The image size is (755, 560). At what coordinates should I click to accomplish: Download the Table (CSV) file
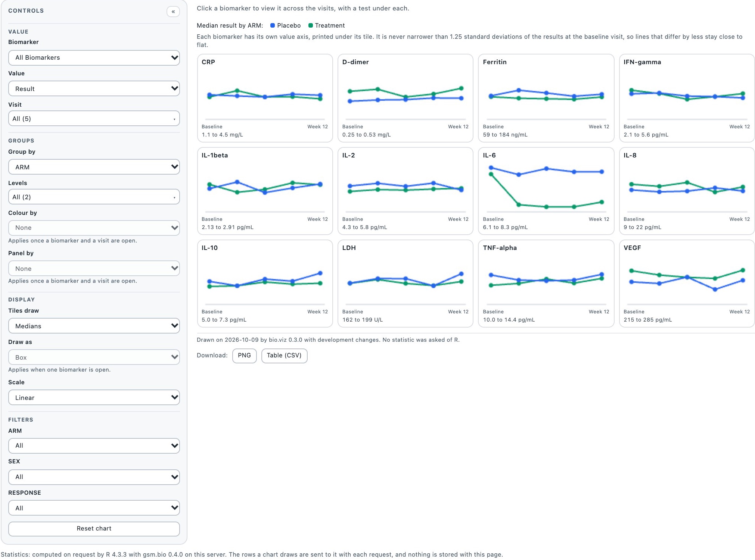[284, 356]
